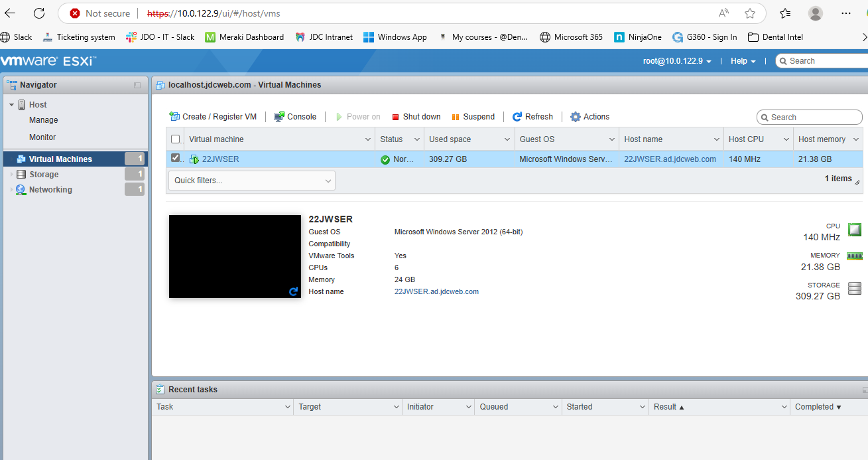Viewport: 868px width, 460px height.
Task: Open the Status column dropdown arrow
Action: [x=417, y=139]
